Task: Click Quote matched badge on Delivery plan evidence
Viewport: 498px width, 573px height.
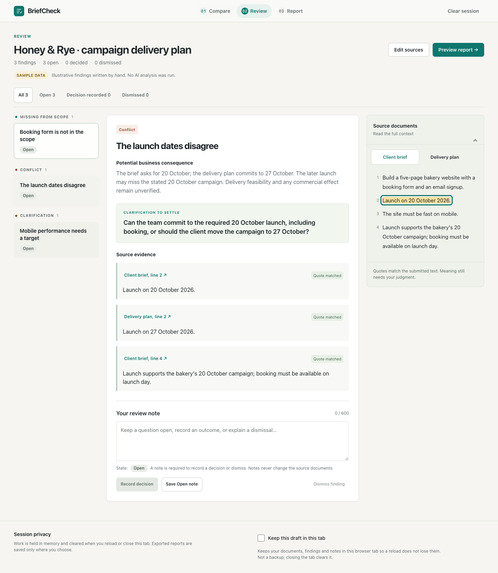Action: [x=327, y=317]
